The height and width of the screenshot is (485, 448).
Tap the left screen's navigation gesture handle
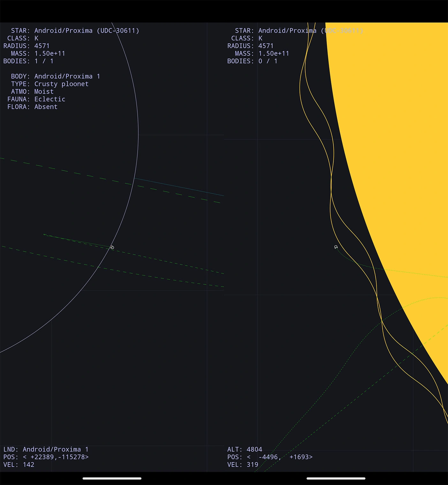[112, 478]
